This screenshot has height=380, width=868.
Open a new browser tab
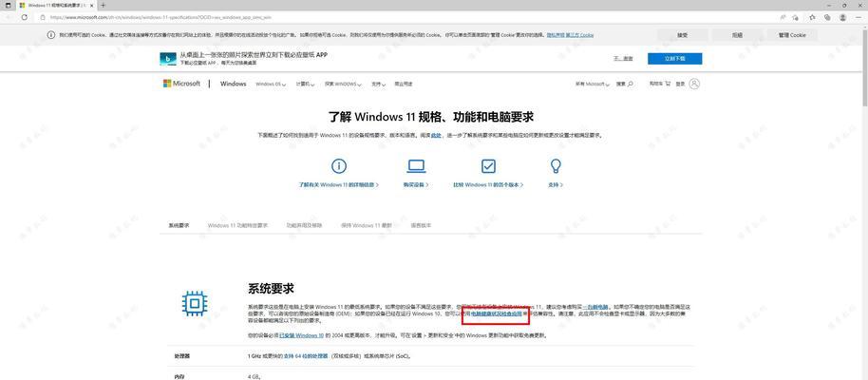[103, 5]
